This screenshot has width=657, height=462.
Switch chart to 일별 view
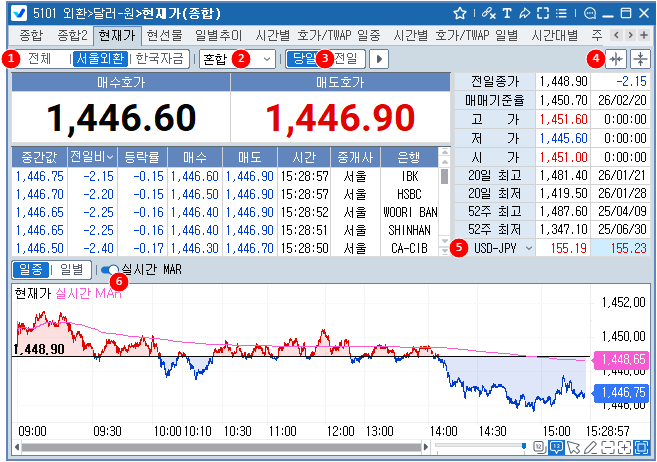click(71, 270)
